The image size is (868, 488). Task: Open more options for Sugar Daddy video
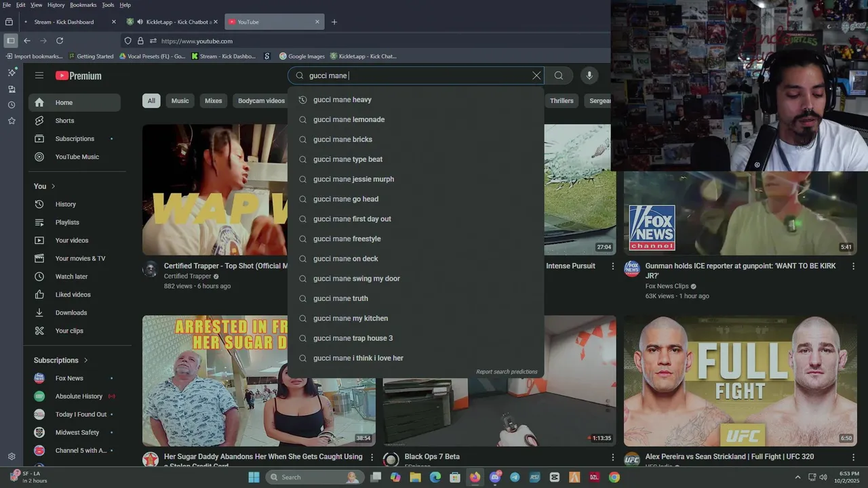pyautogui.click(x=372, y=457)
